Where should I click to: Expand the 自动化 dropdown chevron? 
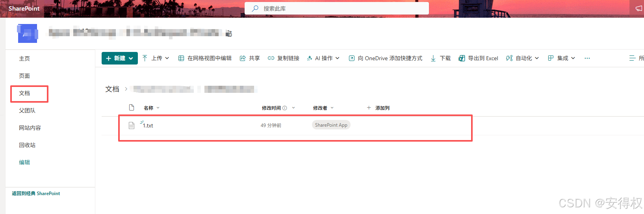click(x=537, y=58)
